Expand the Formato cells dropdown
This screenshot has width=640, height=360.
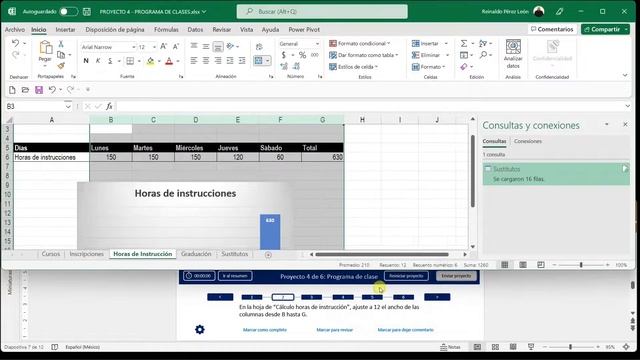click(444, 67)
